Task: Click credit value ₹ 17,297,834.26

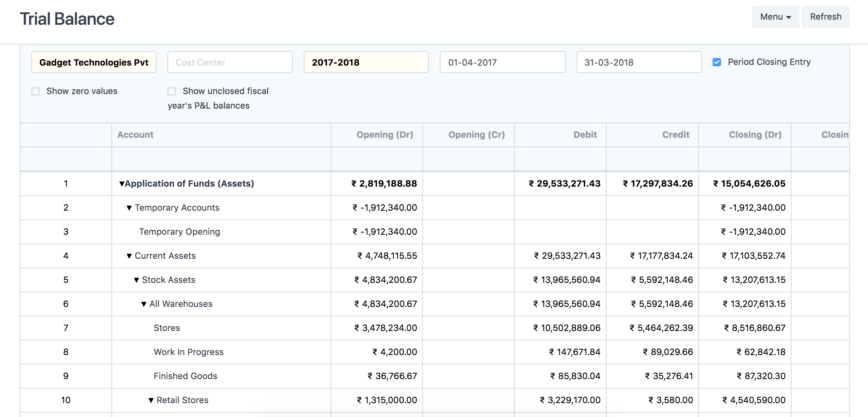Action: 658,184
